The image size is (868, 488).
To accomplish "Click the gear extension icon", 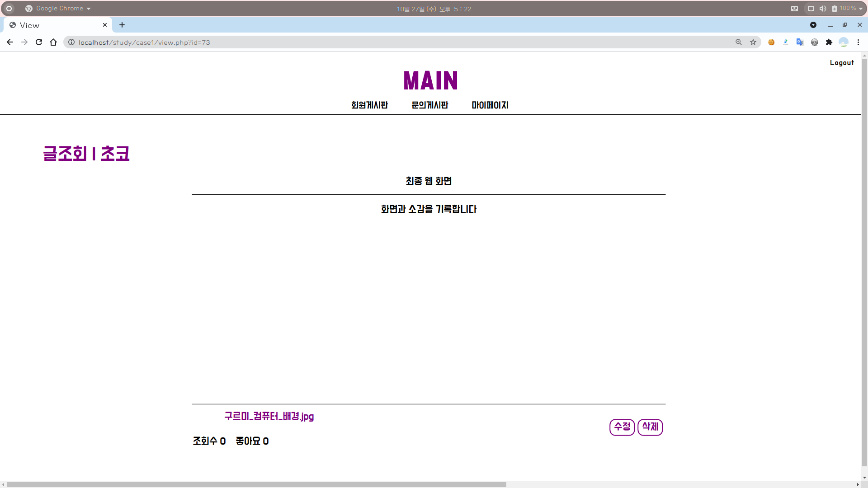I will tap(814, 42).
